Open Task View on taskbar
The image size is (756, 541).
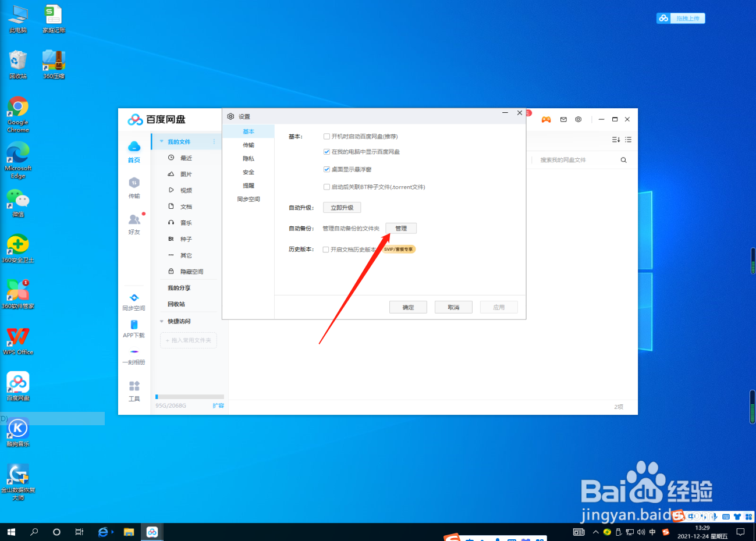coord(79,532)
